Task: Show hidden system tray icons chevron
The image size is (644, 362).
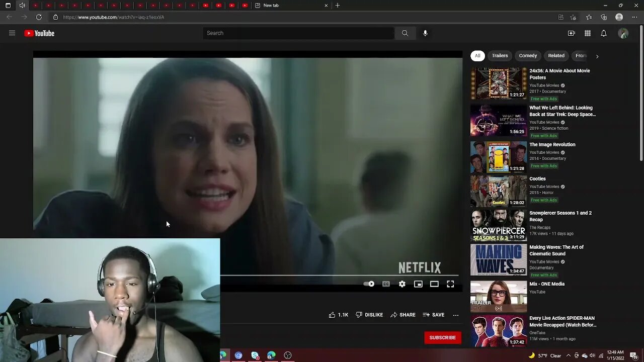Action: pyautogui.click(x=569, y=355)
